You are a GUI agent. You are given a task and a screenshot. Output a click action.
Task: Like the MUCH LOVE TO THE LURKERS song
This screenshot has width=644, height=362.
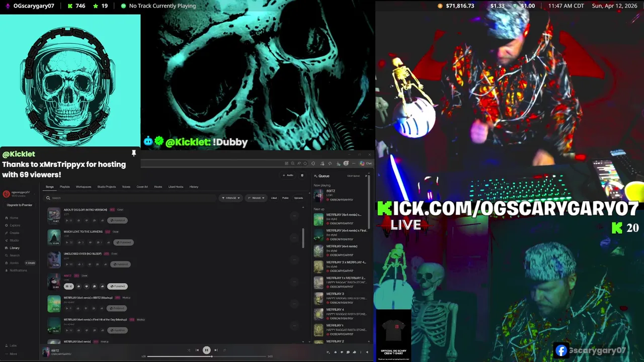pyautogui.click(x=80, y=242)
